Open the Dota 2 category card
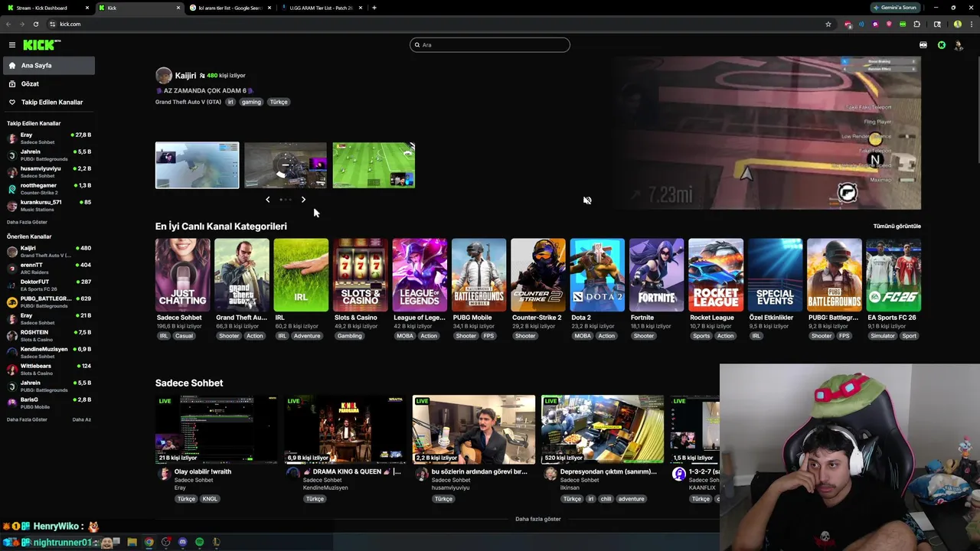Viewport: 980px width, 551px height. (x=597, y=275)
